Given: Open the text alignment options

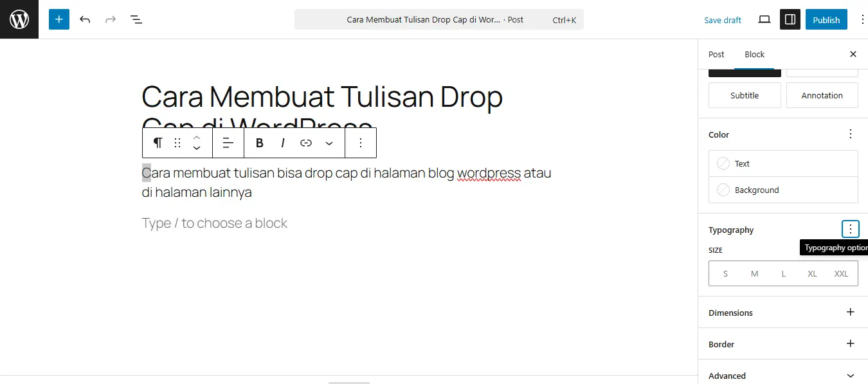Looking at the screenshot, I should (228, 143).
